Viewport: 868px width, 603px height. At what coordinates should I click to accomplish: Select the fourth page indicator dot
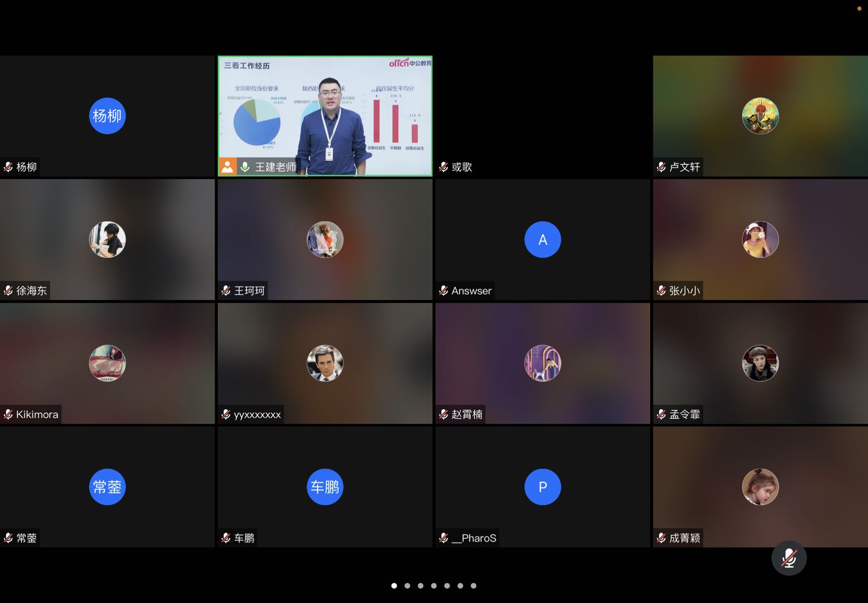click(x=434, y=586)
